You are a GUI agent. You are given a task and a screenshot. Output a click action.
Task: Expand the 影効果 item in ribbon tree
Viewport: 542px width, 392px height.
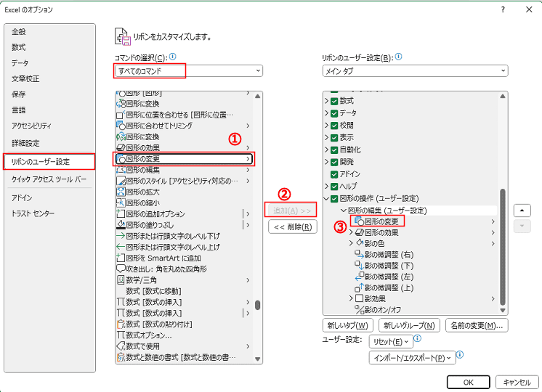click(351, 298)
